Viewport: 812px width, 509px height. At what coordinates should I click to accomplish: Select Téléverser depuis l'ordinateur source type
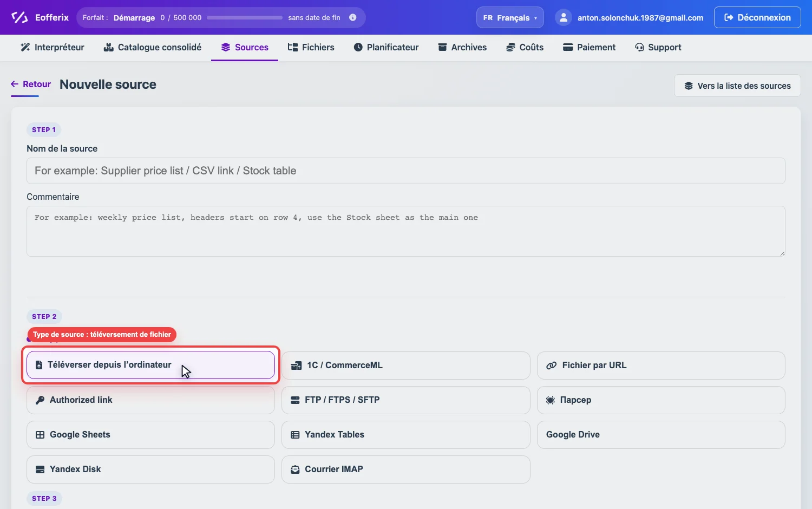tap(150, 365)
